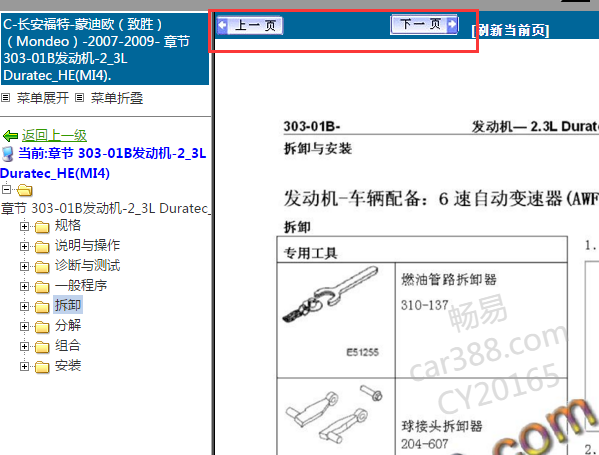Viewport: 599px width, 455px height.
Task: Click the computer icon beside 当前:章节
Action: tap(8, 154)
